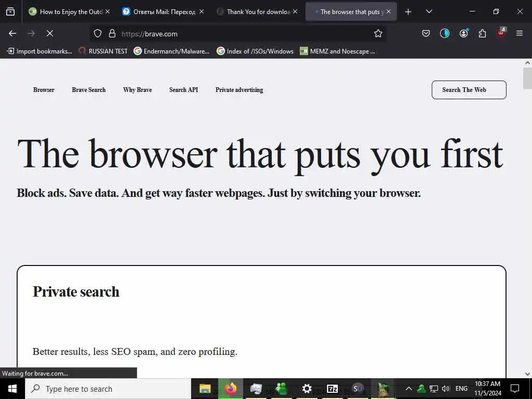The height and width of the screenshot is (399, 532).
Task: Save page to Pocket
Action: [426, 33]
